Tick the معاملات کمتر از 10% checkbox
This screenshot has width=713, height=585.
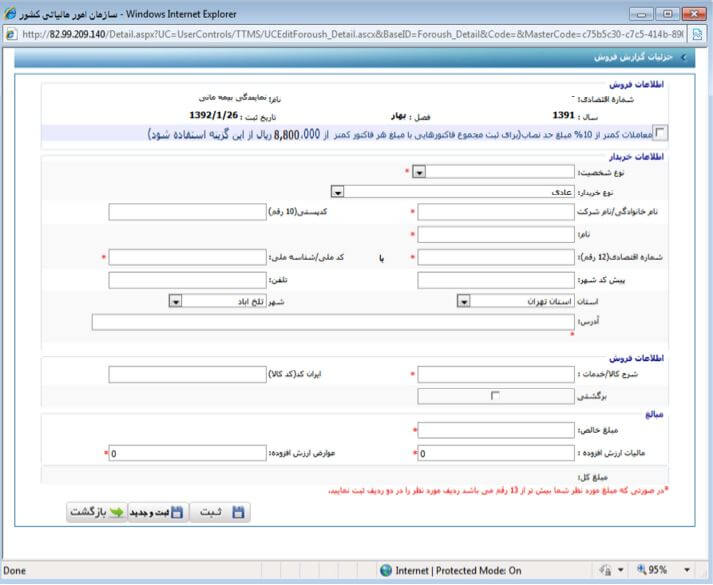[660, 133]
